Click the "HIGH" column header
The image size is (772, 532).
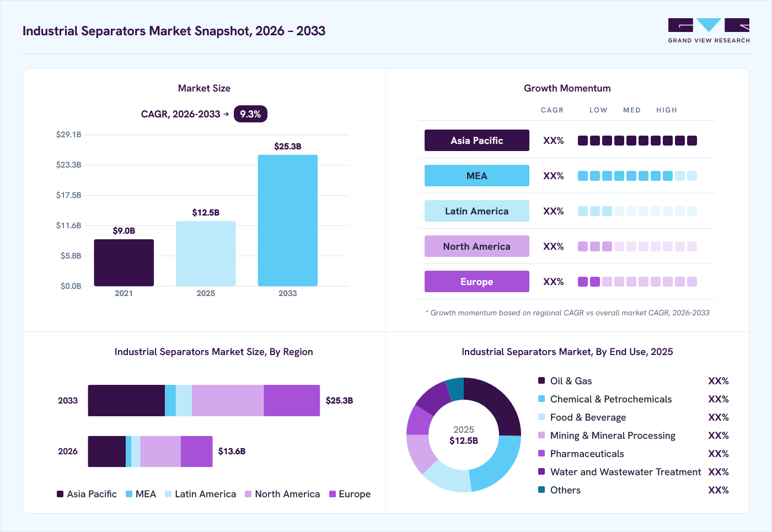[667, 110]
